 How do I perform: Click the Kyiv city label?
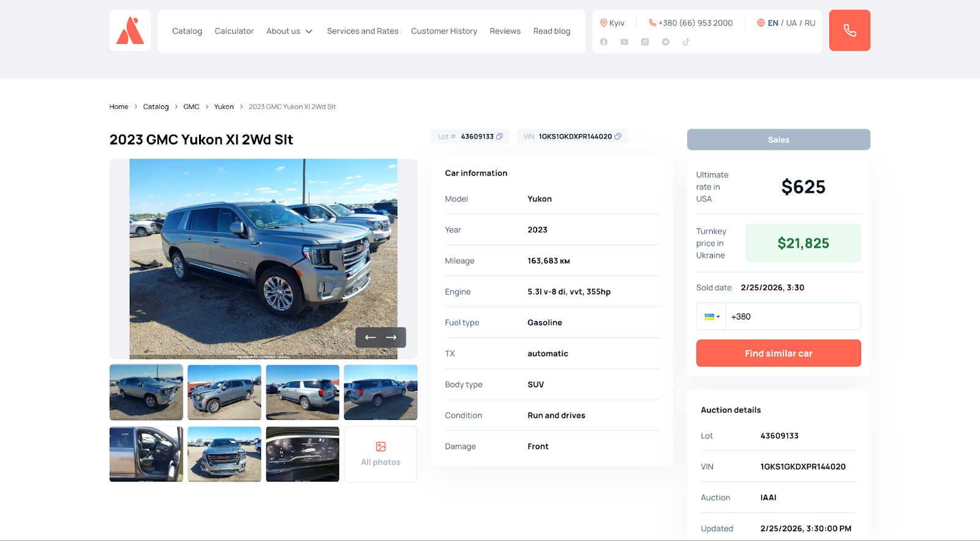(617, 23)
